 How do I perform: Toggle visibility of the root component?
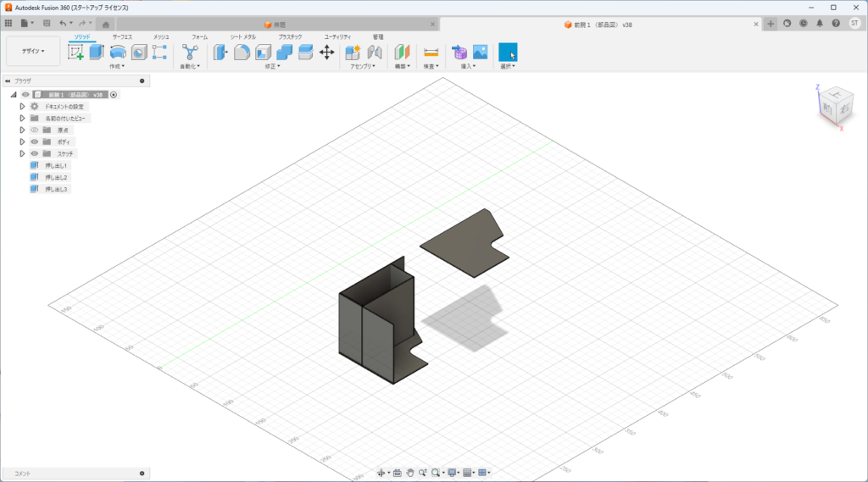[25, 95]
